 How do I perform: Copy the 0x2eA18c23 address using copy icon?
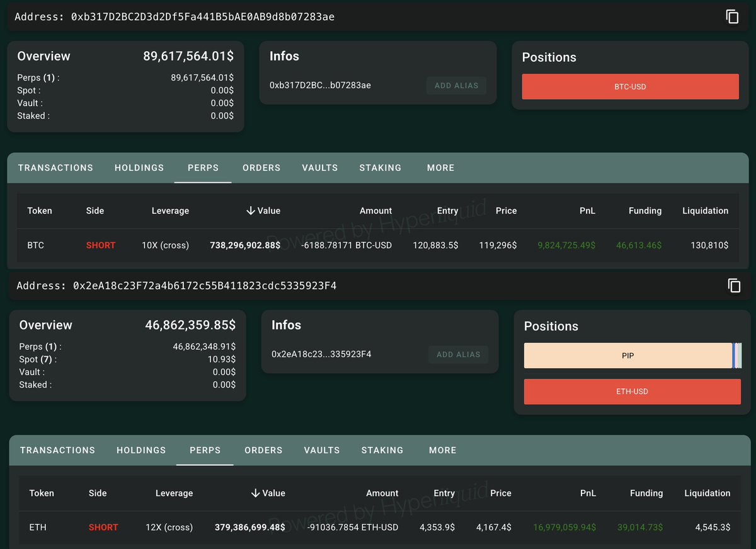coord(734,286)
